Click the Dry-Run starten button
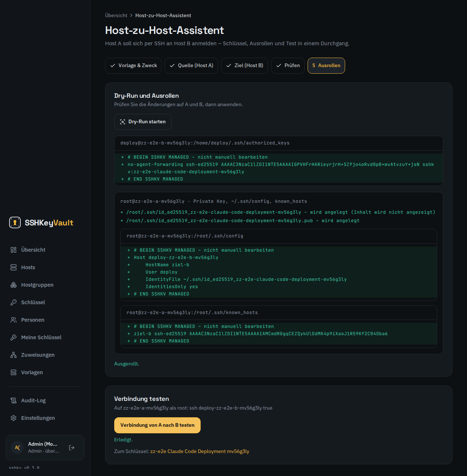467x476 pixels. (143, 122)
